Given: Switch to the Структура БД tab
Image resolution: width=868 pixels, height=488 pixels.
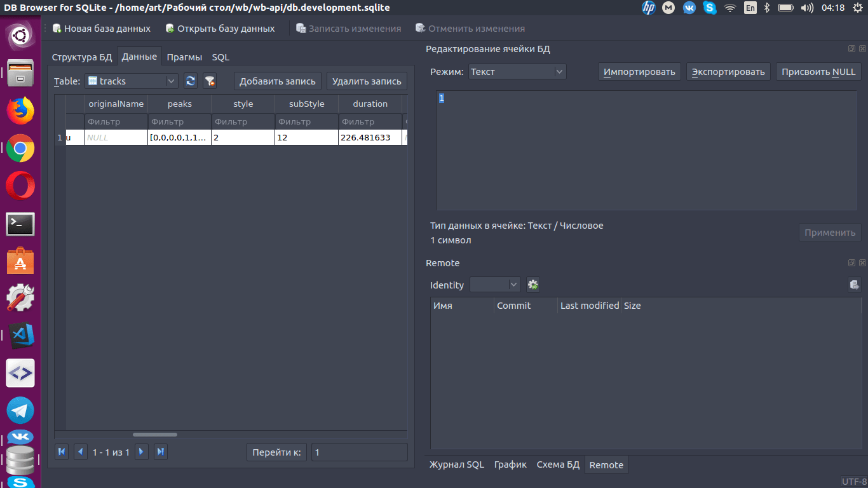Looking at the screenshot, I should (83, 57).
